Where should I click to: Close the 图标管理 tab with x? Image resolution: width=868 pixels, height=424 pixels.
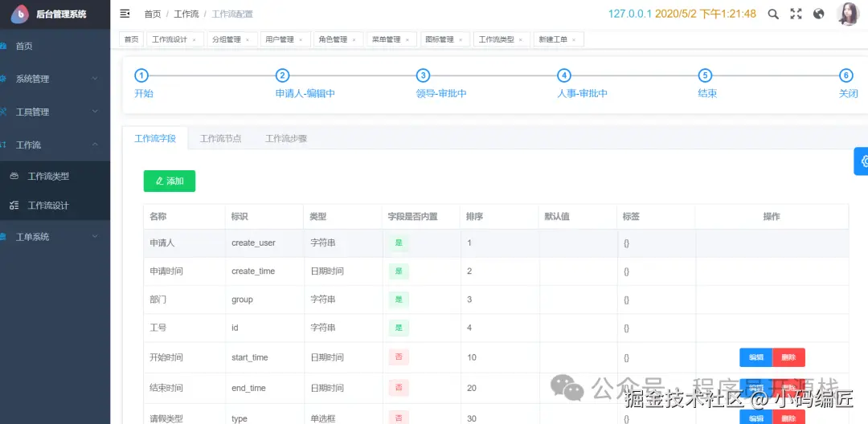(x=461, y=40)
